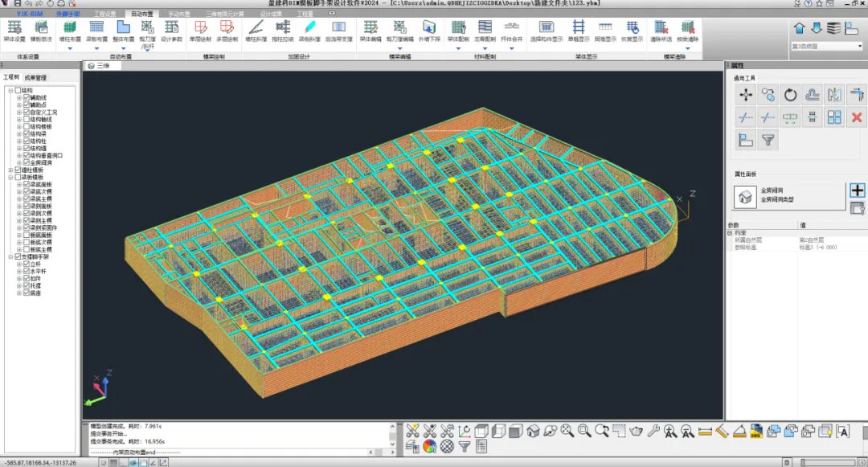Enable the 板底面板 checkbox
Screen dimensions: 868x467
point(27,235)
